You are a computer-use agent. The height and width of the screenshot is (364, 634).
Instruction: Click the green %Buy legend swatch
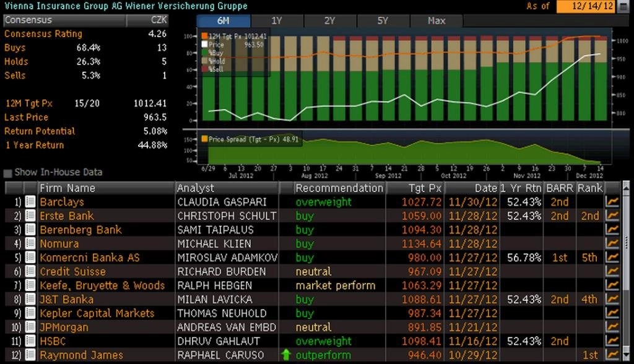(x=204, y=53)
